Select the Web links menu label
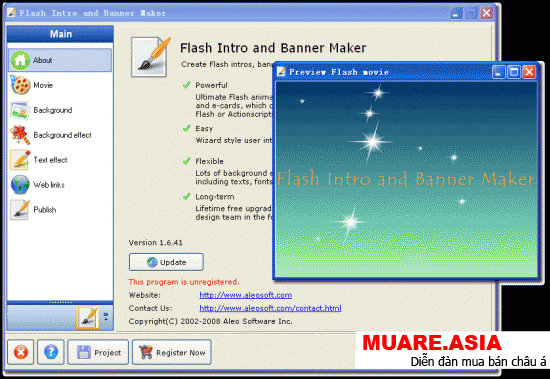Image resolution: width=550 pixels, height=379 pixels. (x=49, y=185)
